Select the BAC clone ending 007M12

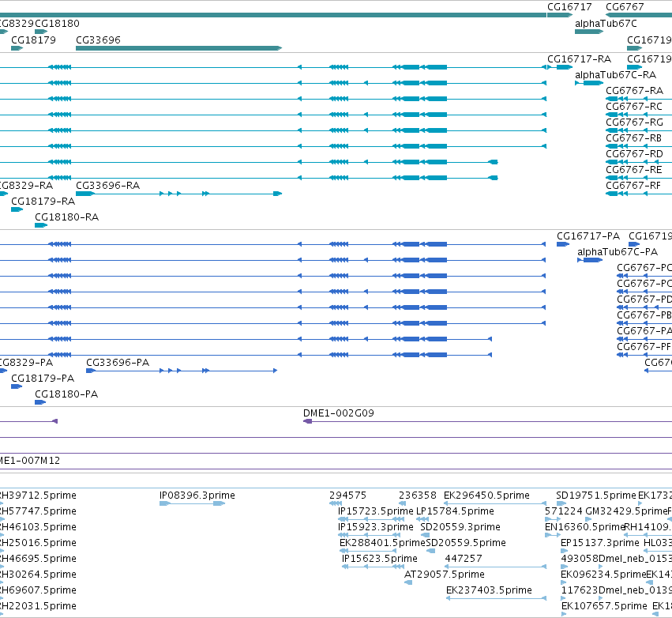point(29,461)
